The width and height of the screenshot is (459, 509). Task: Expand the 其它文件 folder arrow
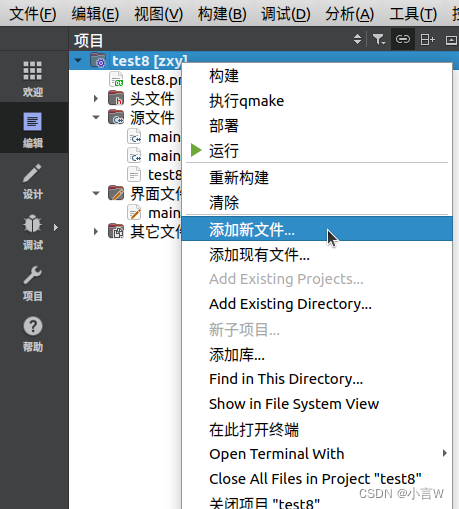click(x=96, y=231)
